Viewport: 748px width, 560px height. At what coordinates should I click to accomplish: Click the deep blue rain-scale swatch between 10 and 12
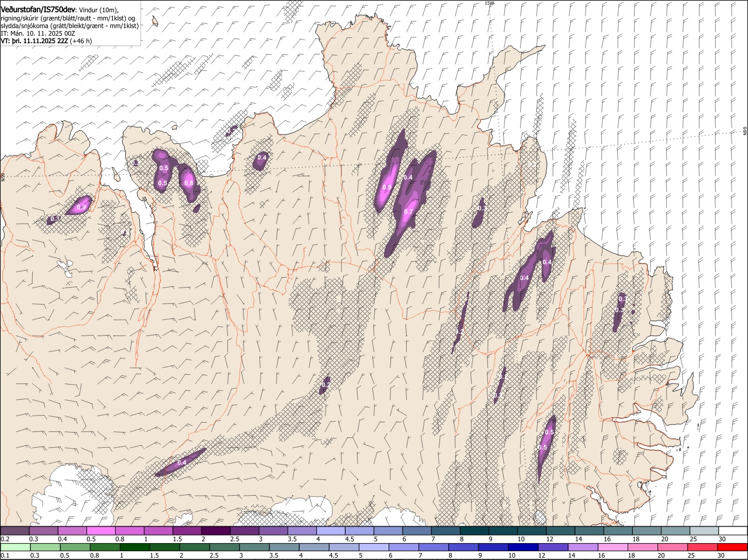[524, 547]
